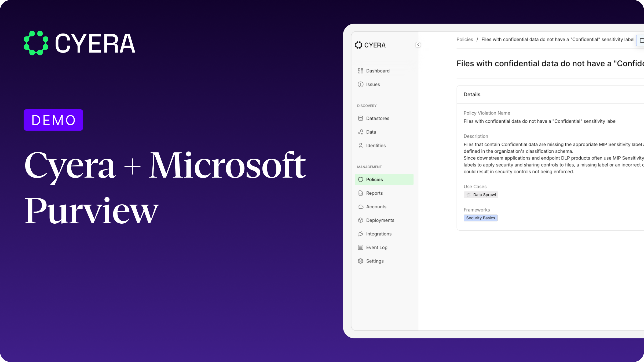This screenshot has width=644, height=362.
Task: Toggle the side panel layout icon
Action: pos(642,40)
